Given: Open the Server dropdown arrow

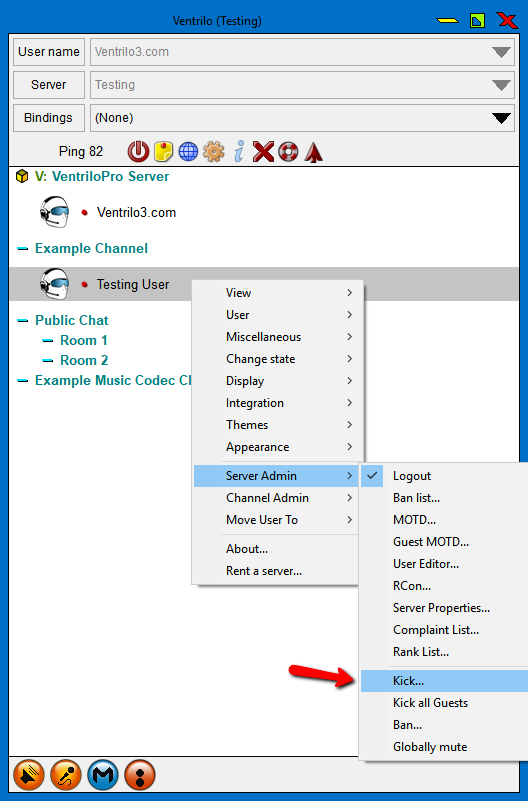Looking at the screenshot, I should pos(501,85).
